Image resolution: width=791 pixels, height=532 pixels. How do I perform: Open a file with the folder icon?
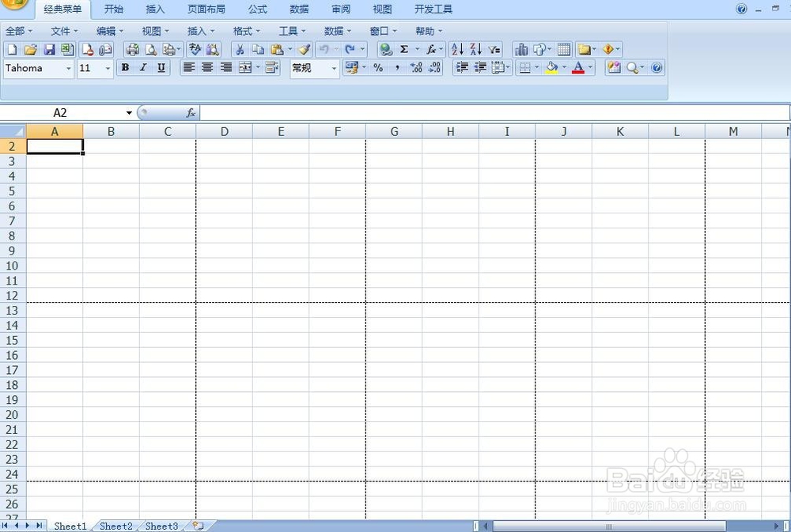31,50
